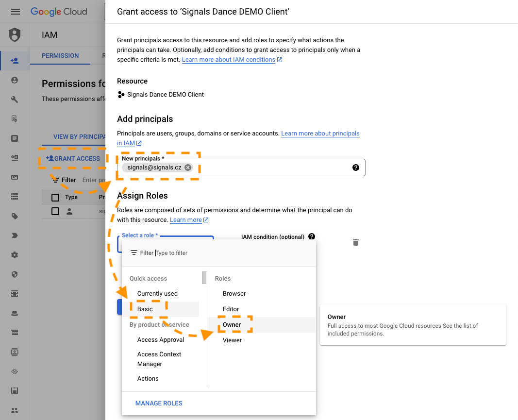Viewport: 518px width, 420px height.
Task: Open the two-people Groups sidebar icon
Action: click(15, 410)
